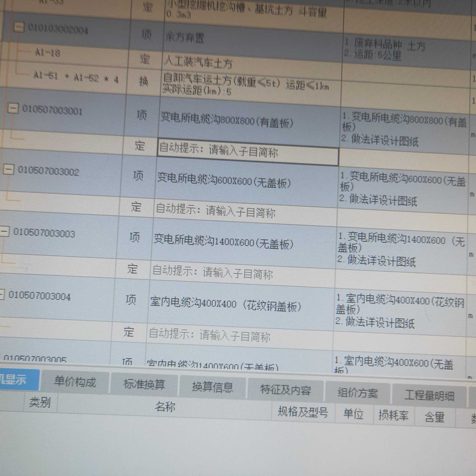Open the 组价方案 tab
This screenshot has height=476, width=476.
click(x=358, y=392)
